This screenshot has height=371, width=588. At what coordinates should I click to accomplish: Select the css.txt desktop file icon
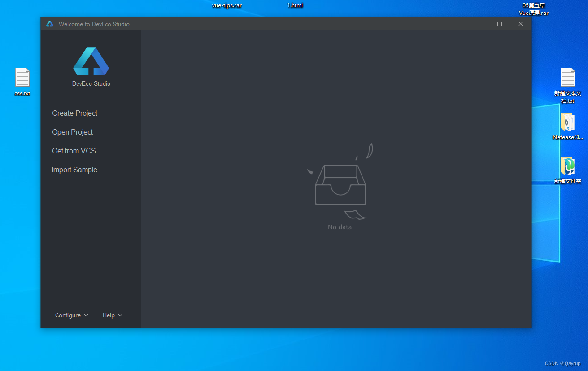coord(22,78)
